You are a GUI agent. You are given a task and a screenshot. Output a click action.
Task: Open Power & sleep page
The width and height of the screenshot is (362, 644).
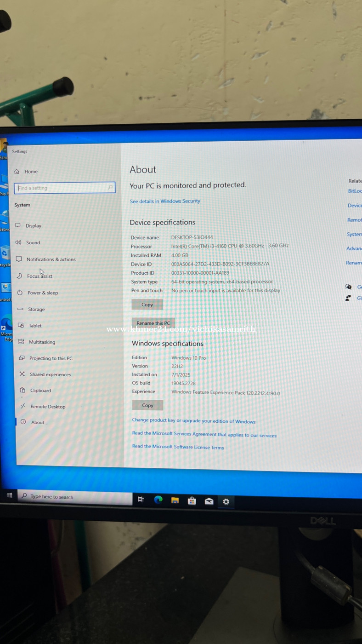coord(43,293)
